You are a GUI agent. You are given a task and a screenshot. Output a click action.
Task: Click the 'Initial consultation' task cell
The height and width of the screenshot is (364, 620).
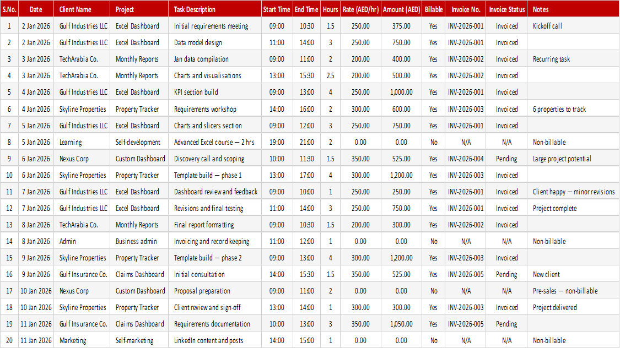[x=215, y=274]
